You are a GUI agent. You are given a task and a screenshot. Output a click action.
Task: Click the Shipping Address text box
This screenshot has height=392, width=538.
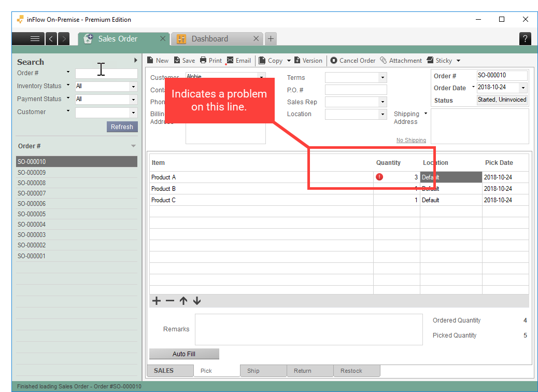coord(479,127)
